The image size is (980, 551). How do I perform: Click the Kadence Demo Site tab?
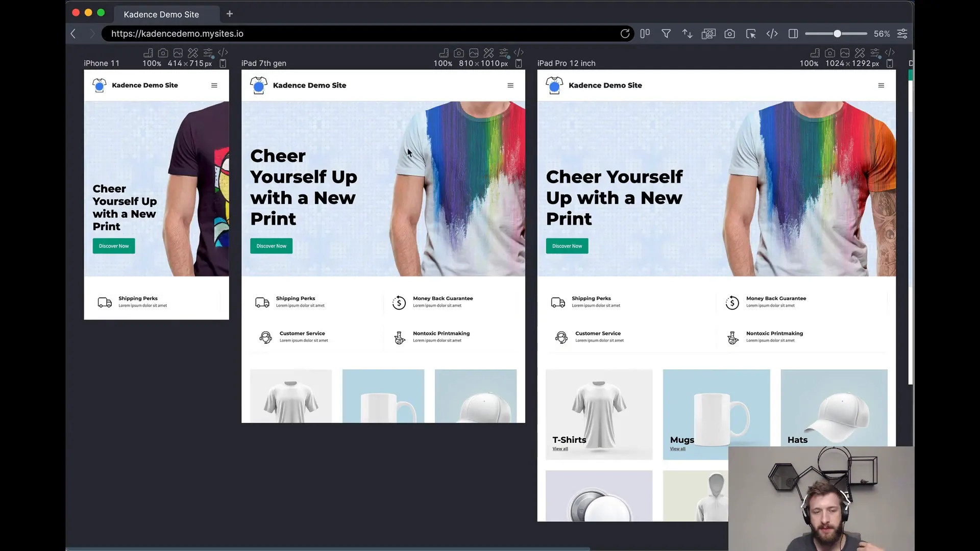161,14
